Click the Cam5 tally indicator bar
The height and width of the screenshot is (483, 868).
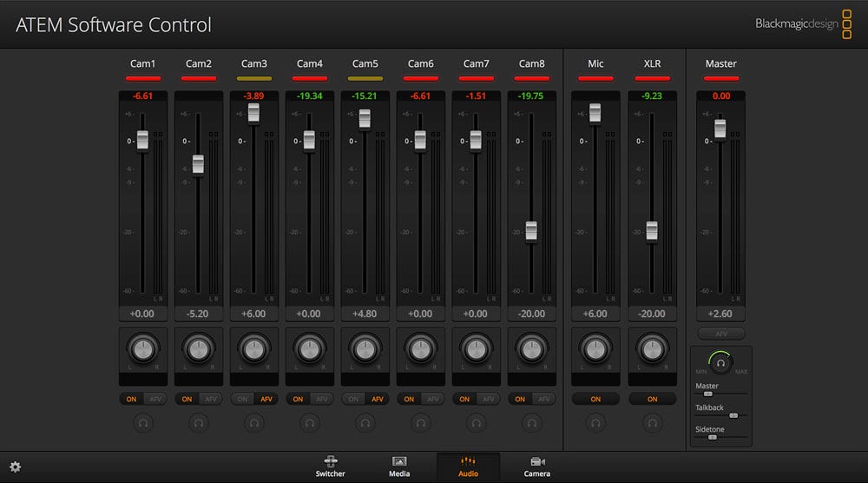click(365, 79)
